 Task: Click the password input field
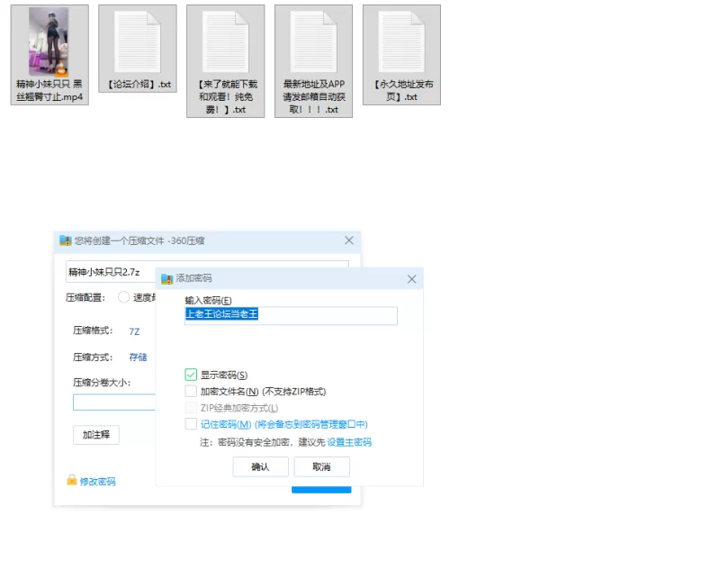[x=291, y=315]
